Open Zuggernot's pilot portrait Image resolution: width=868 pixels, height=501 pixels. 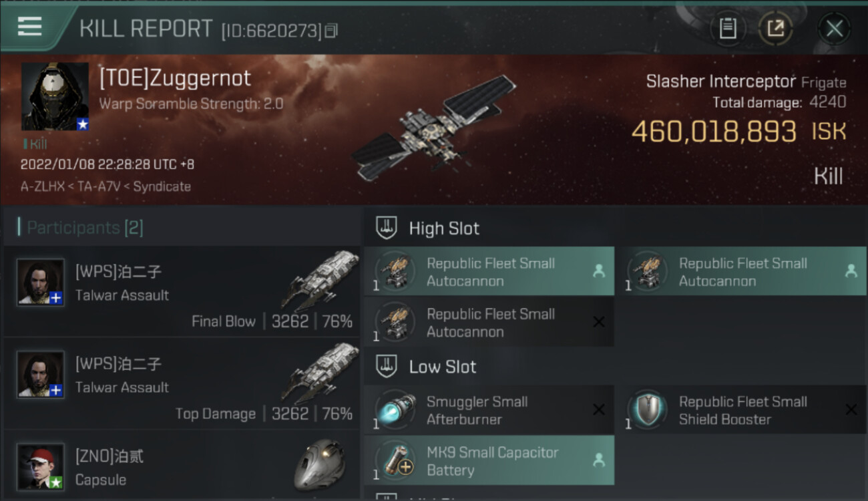pyautogui.click(x=55, y=96)
